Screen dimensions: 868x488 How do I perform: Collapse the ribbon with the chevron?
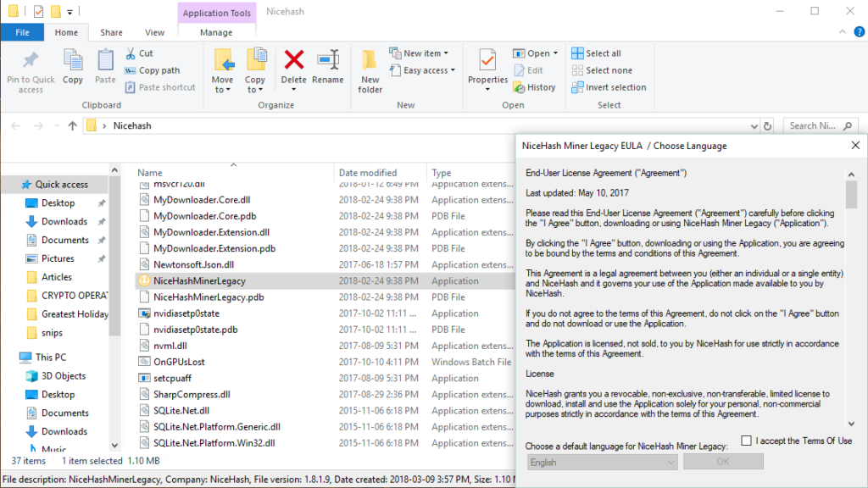click(843, 32)
